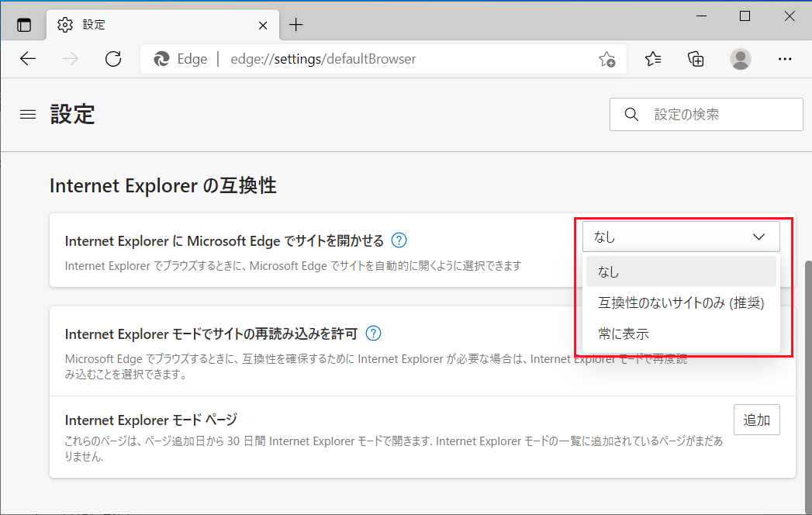Open the Settings and more ellipsis menu

tap(785, 59)
